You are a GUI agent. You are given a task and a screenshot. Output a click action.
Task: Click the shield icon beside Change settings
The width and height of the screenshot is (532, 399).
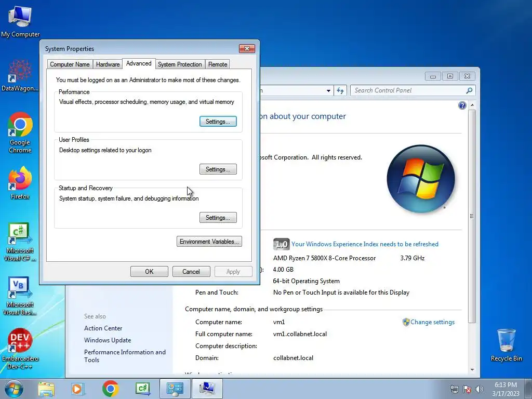click(406, 322)
